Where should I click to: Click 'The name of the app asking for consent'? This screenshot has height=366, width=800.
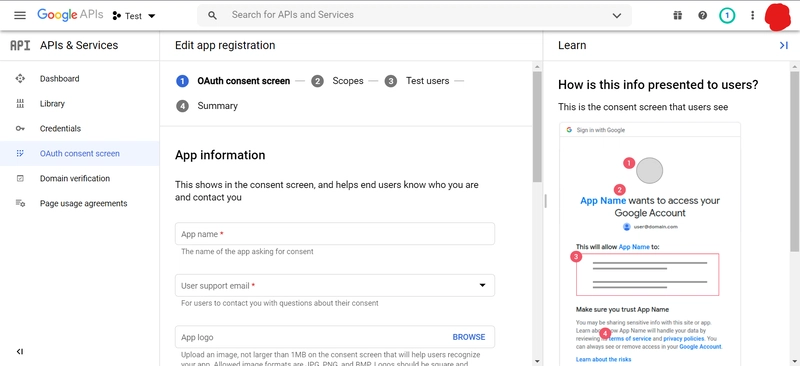tap(247, 252)
